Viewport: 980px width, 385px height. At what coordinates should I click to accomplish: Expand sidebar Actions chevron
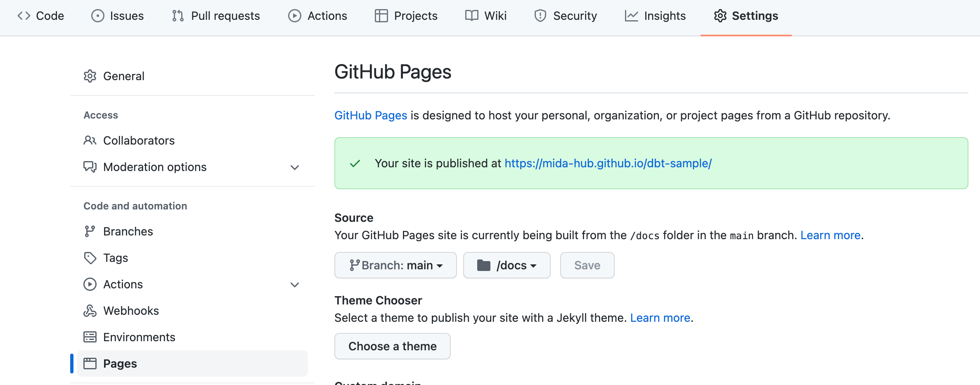(295, 285)
